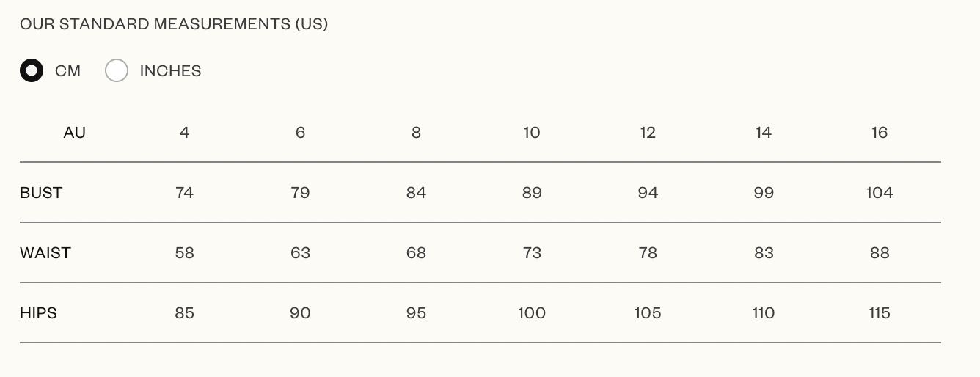Screen dimensions: 980x377
Task: Click the HIPS row label
Action: pos(38,313)
